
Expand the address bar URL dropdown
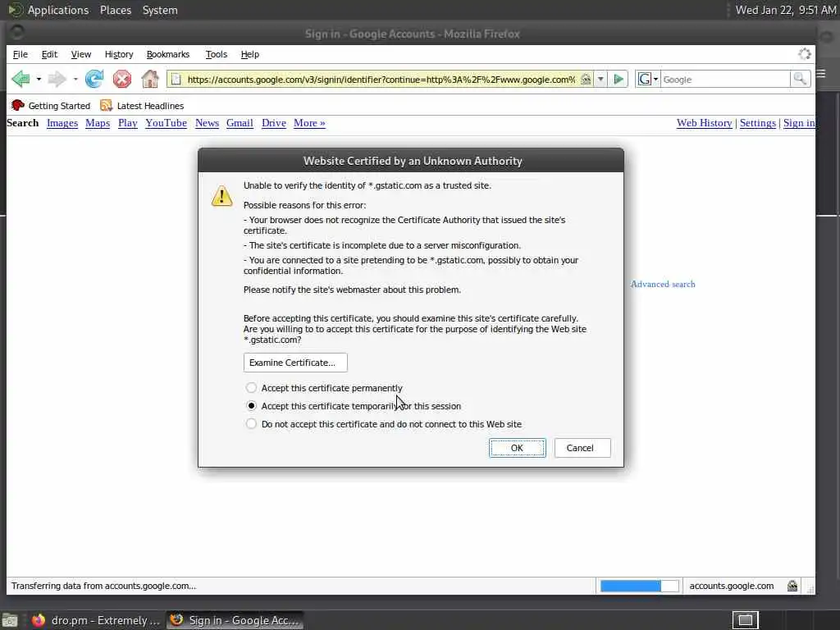600,80
